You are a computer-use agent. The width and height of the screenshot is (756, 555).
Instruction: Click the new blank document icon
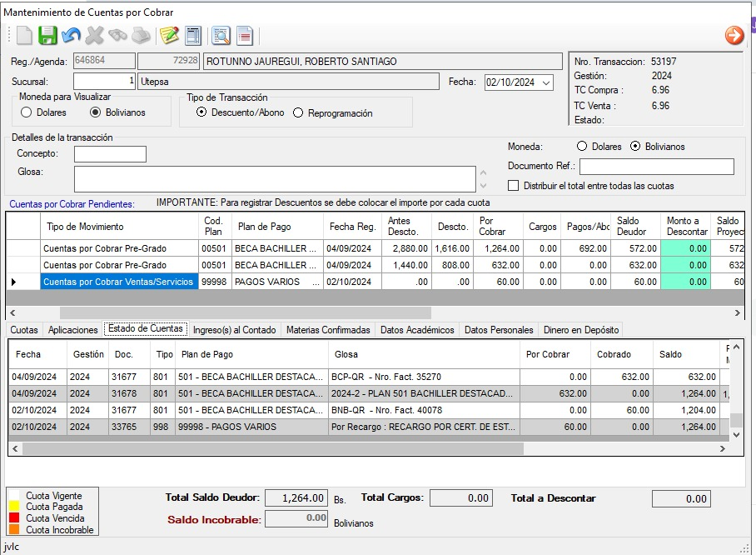[x=24, y=35]
